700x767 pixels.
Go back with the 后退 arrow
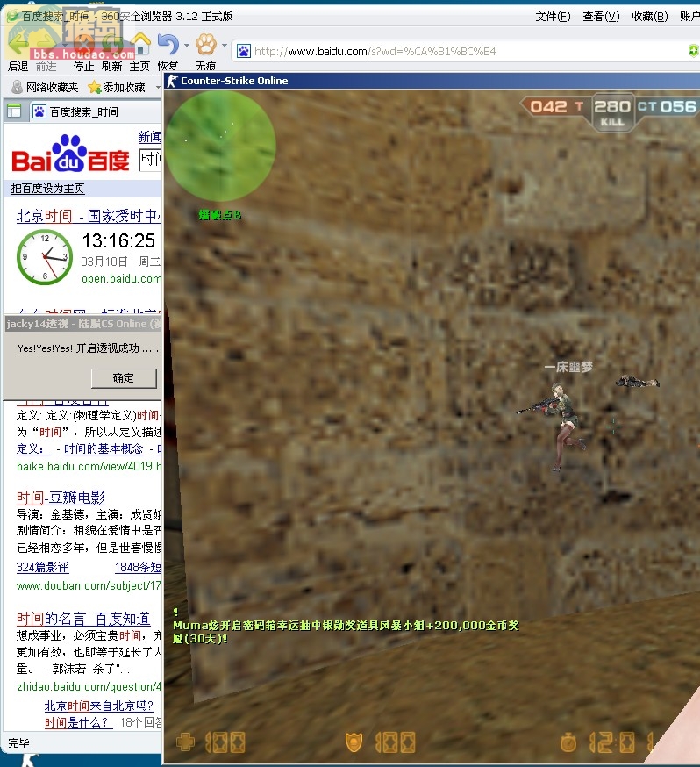pos(18,45)
